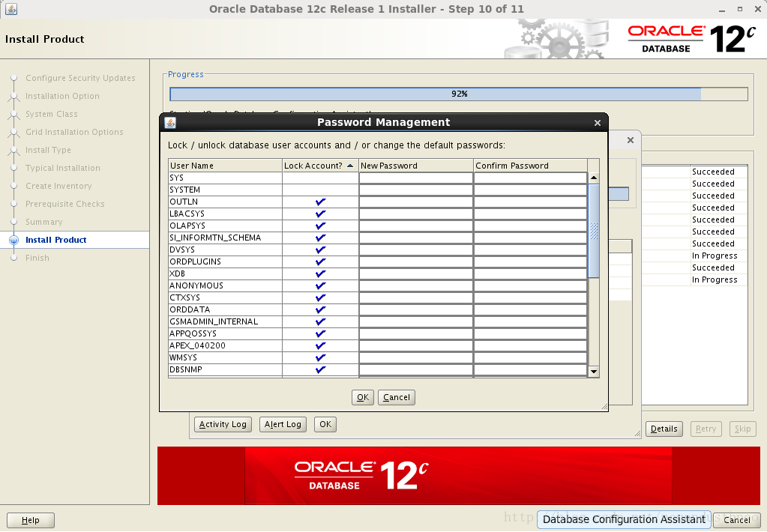
Task: Click the Database Configuration Assistant tooltip label
Action: (624, 519)
